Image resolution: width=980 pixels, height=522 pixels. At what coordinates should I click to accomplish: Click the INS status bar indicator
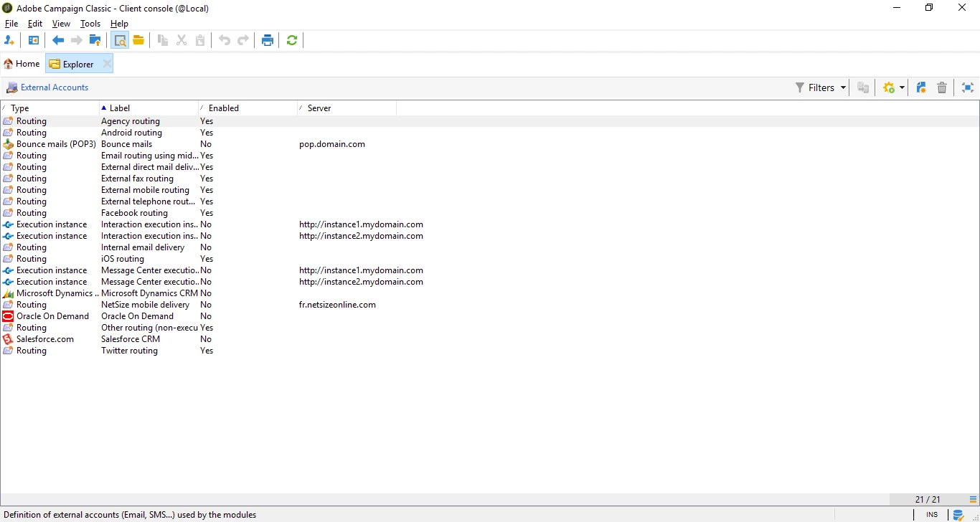[x=931, y=515]
